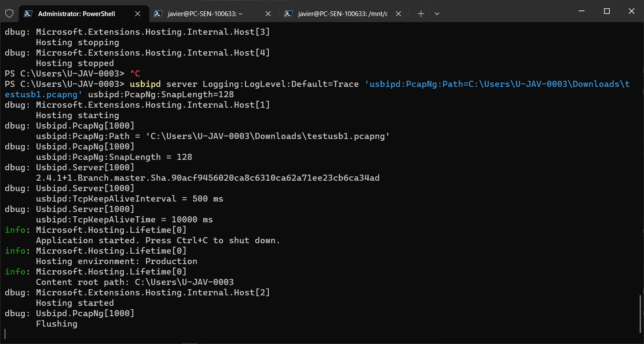This screenshot has width=644, height=344.
Task: Click the blinking cursor at the prompt
Action: coord(5,334)
